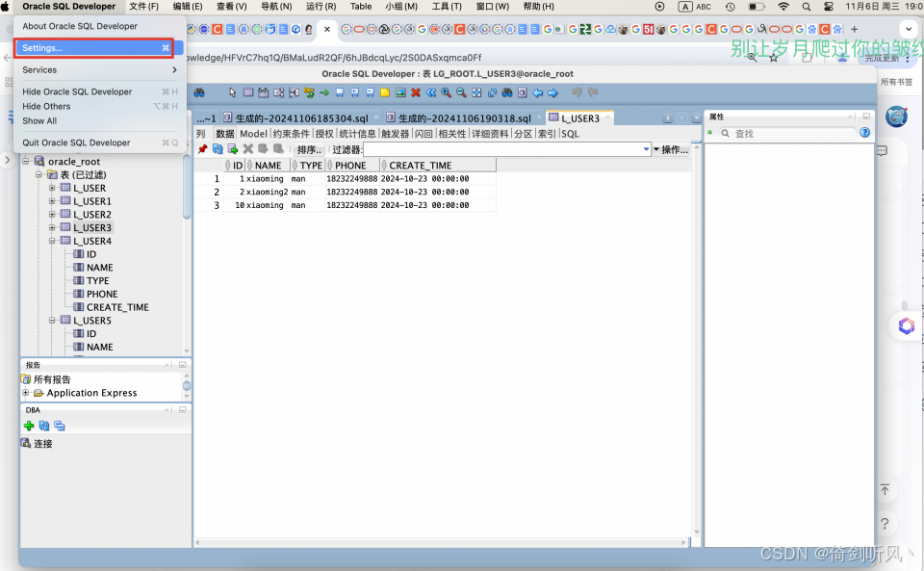924x571 pixels.
Task: Collapse the oracle_root connection node
Action: pos(26,161)
